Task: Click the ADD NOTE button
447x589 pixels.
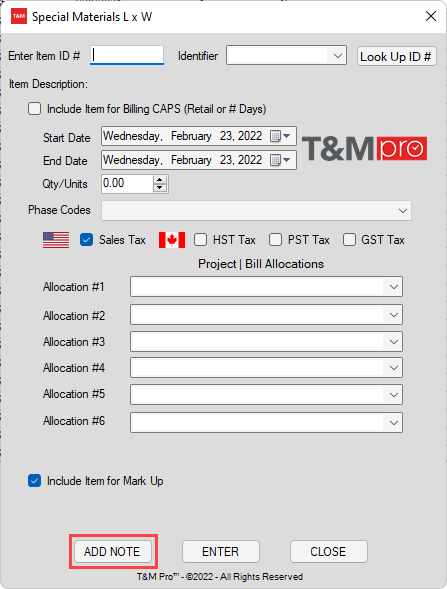Action: 113,551
